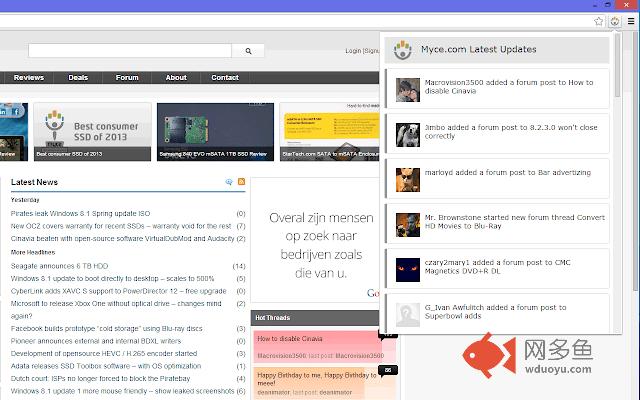This screenshot has height=400, width=640.
Task: Open the Samsung 840 EVO mSATA review banner
Action: (x=216, y=132)
